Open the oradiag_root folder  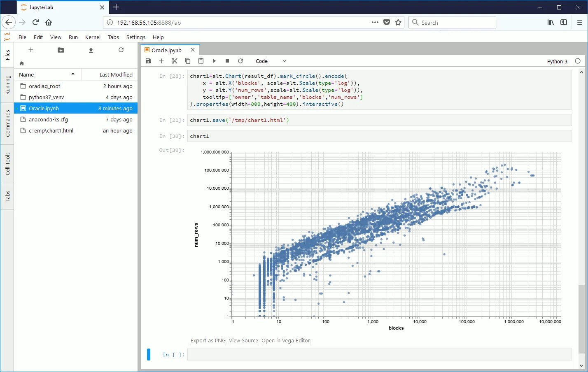(76, 86)
